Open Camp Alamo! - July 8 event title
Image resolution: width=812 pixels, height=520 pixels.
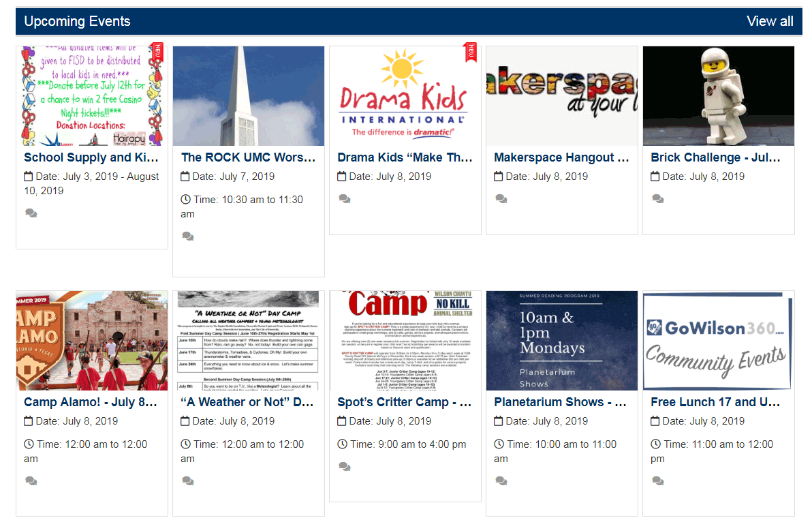click(x=91, y=402)
